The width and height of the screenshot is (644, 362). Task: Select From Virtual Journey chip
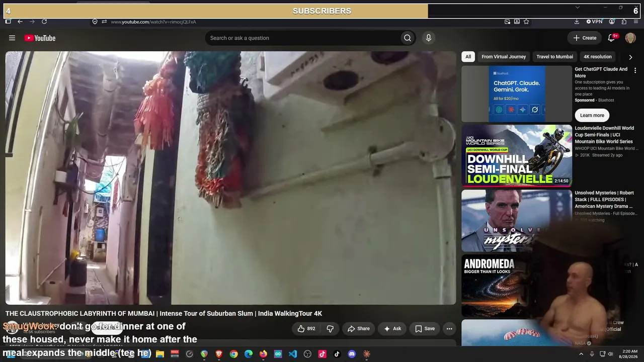pos(504,57)
